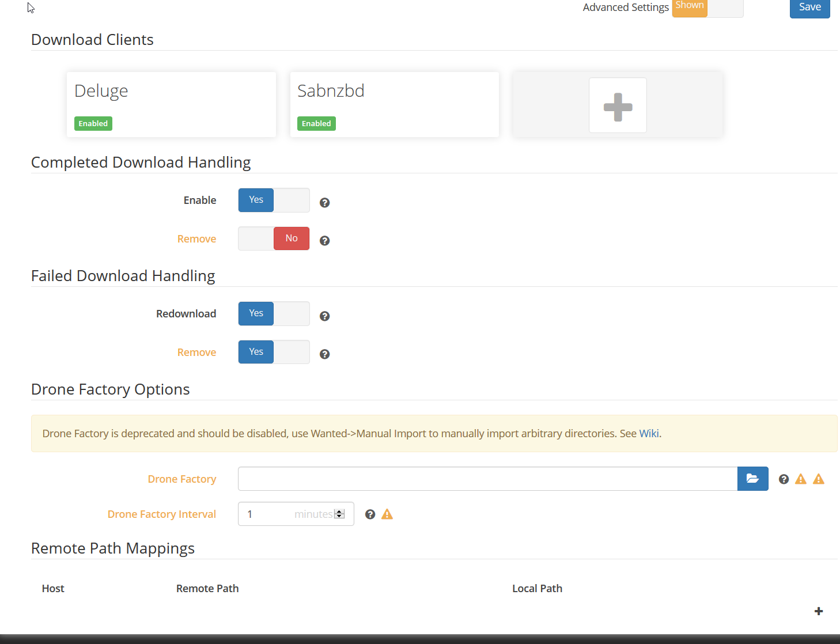Show help for Completed Download Remove
The width and height of the screenshot is (840, 644).
pyautogui.click(x=325, y=241)
